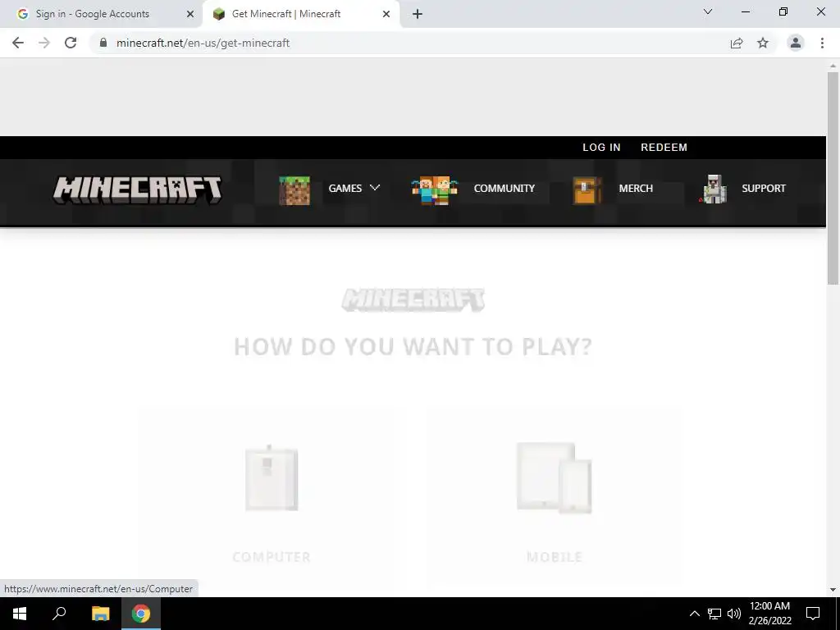Open the Windows Start menu

(x=20, y=614)
